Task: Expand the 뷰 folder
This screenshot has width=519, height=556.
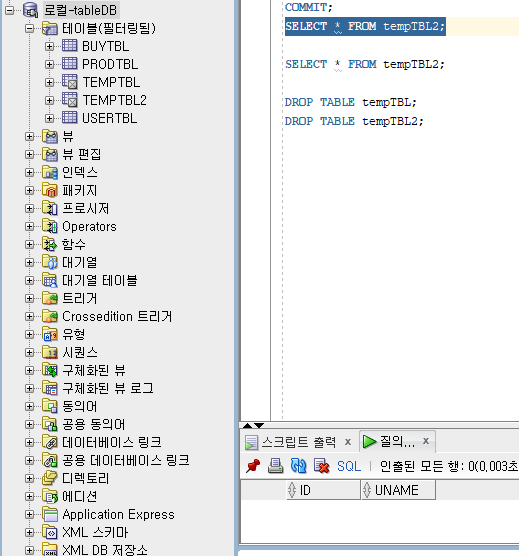Action: tap(30, 137)
